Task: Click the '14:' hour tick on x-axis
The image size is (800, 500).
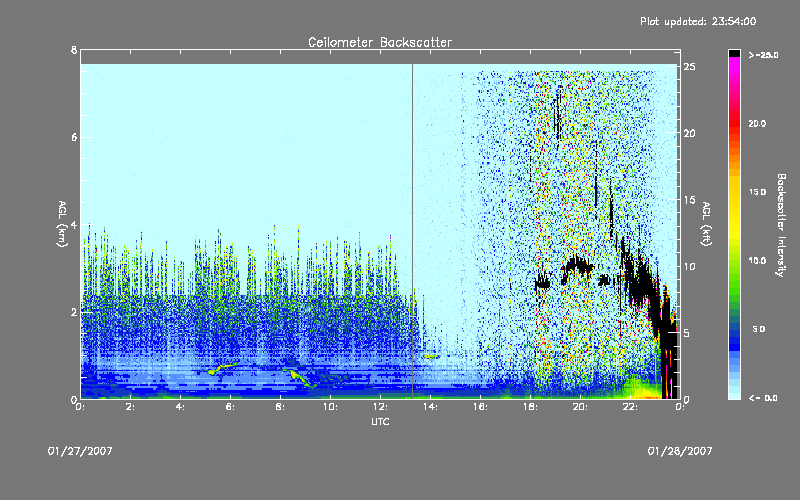Action: 430,407
